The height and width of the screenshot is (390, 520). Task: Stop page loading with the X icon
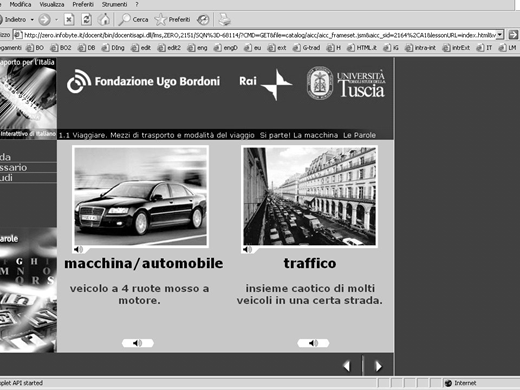click(x=69, y=20)
